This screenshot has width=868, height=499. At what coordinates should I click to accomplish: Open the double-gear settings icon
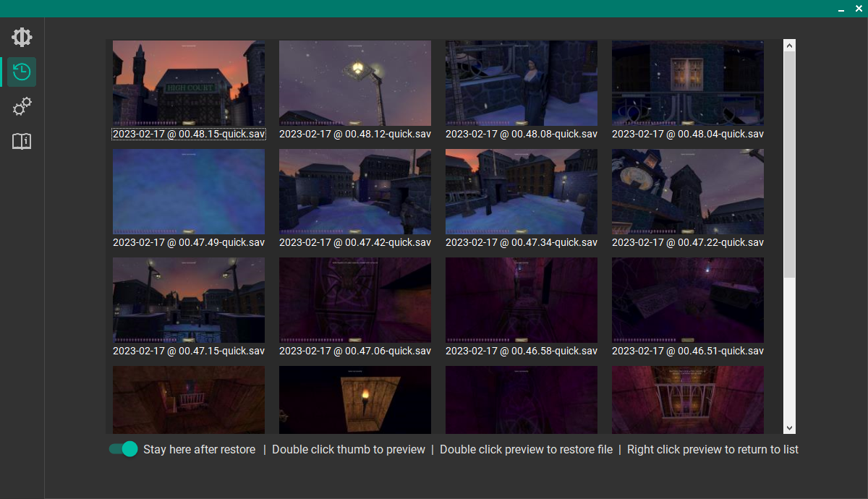(x=22, y=107)
